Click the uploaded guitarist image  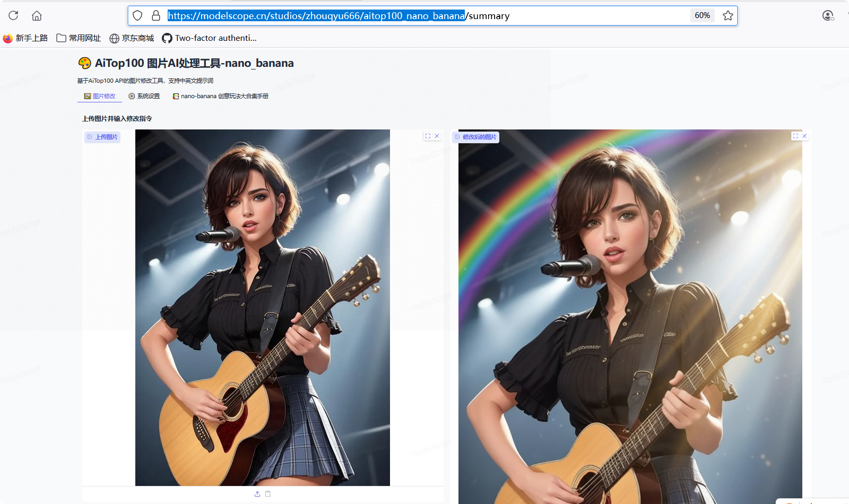pyautogui.click(x=263, y=308)
